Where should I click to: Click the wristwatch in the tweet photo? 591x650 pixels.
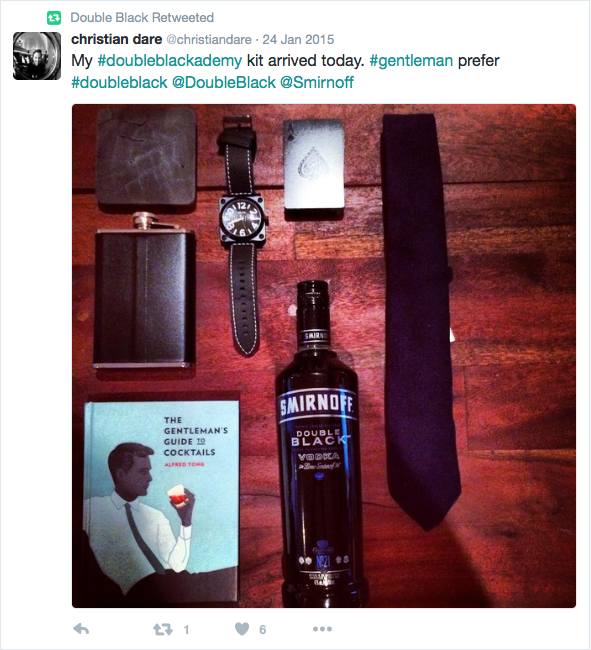pyautogui.click(x=242, y=235)
